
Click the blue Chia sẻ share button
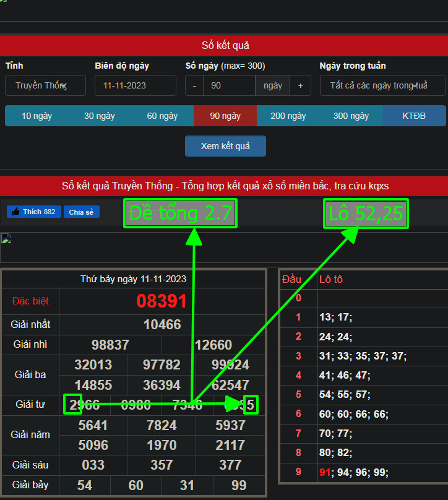point(81,212)
